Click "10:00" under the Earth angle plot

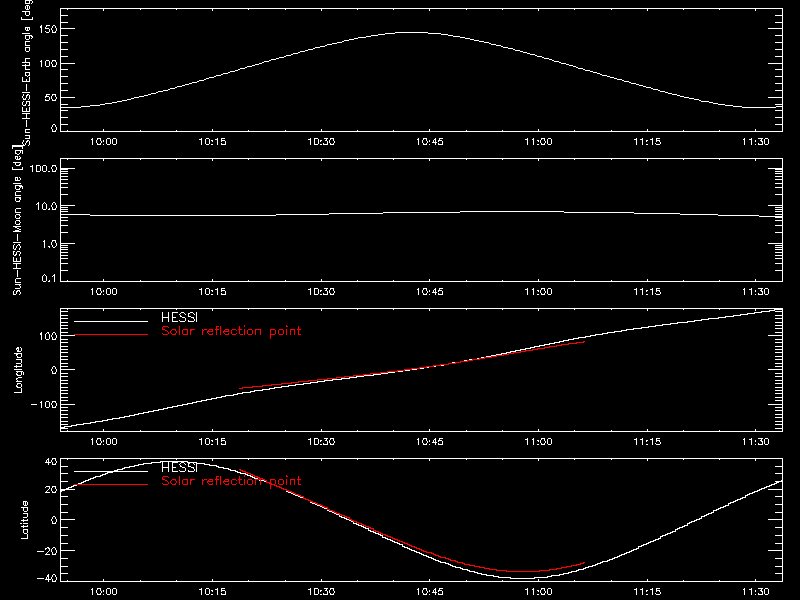pos(104,142)
